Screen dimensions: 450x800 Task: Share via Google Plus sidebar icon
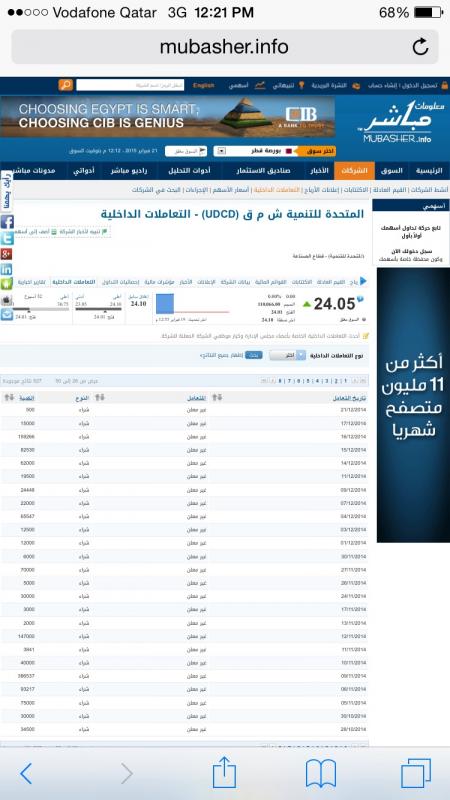coord(7,254)
